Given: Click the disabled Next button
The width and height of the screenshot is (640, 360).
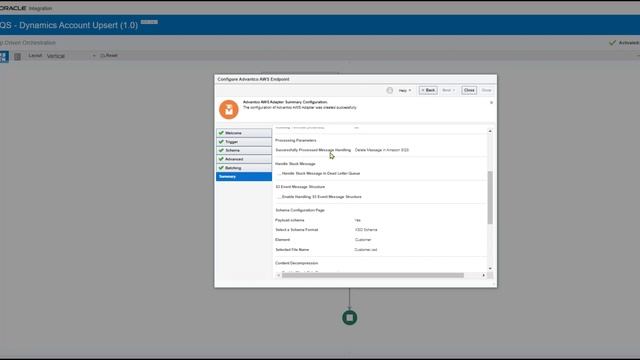Looking at the screenshot, I should pyautogui.click(x=448, y=90).
